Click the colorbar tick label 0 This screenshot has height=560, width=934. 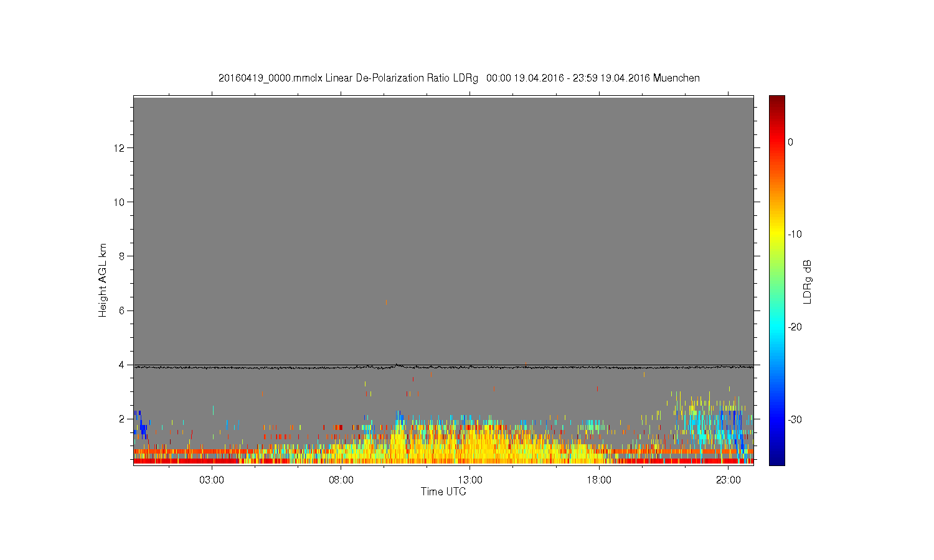[791, 142]
